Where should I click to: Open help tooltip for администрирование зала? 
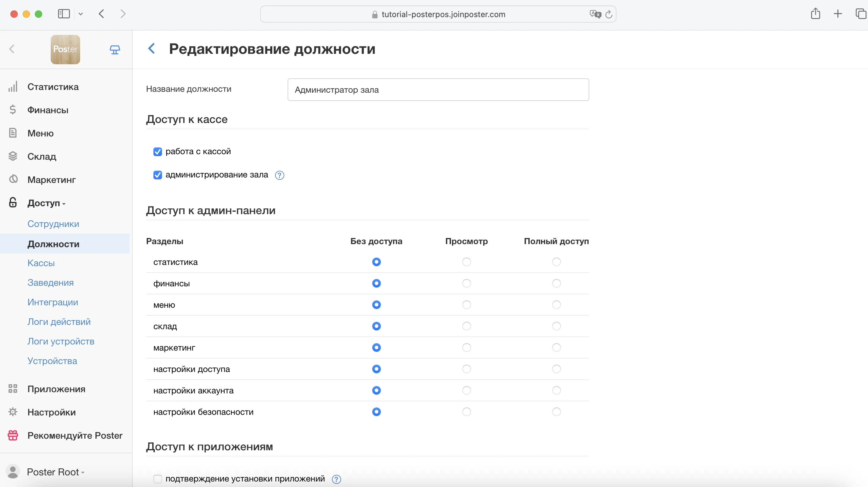(x=279, y=175)
